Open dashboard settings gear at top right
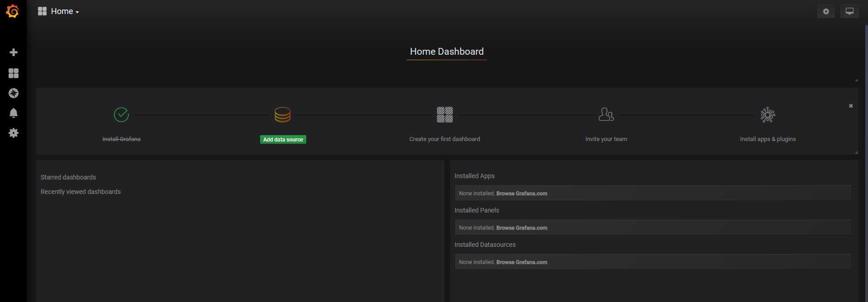 click(826, 12)
